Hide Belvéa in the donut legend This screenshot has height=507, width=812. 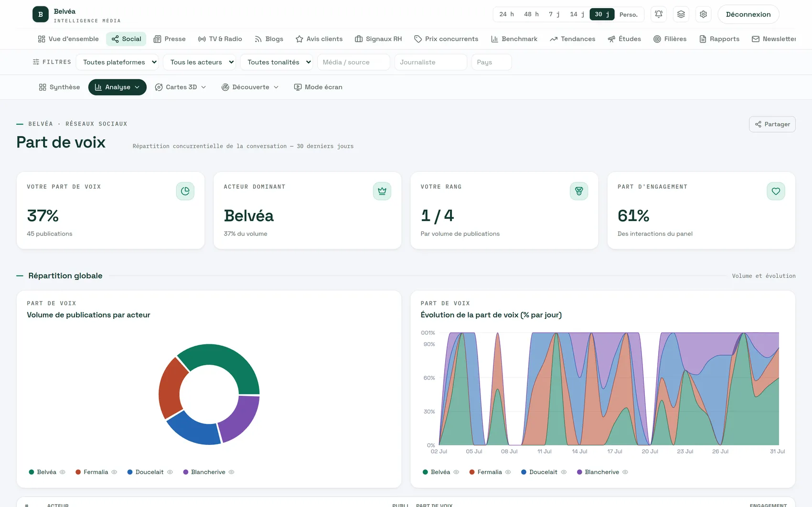point(63,472)
